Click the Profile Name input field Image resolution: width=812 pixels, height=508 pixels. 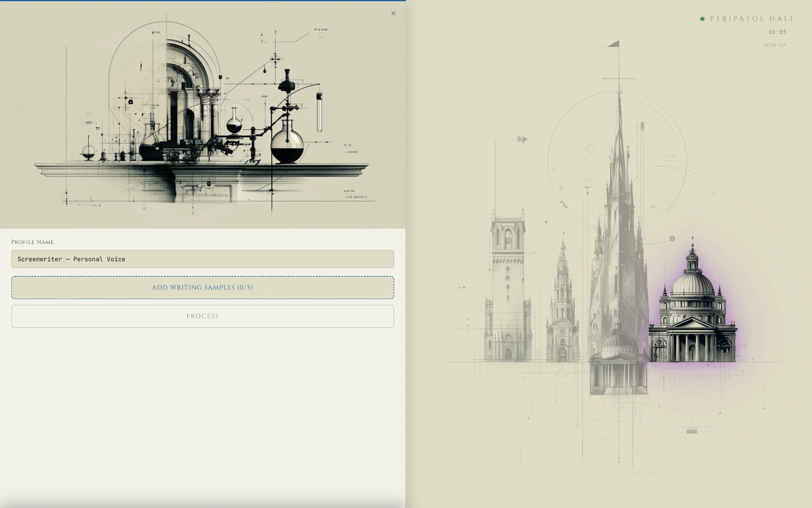pyautogui.click(x=203, y=259)
